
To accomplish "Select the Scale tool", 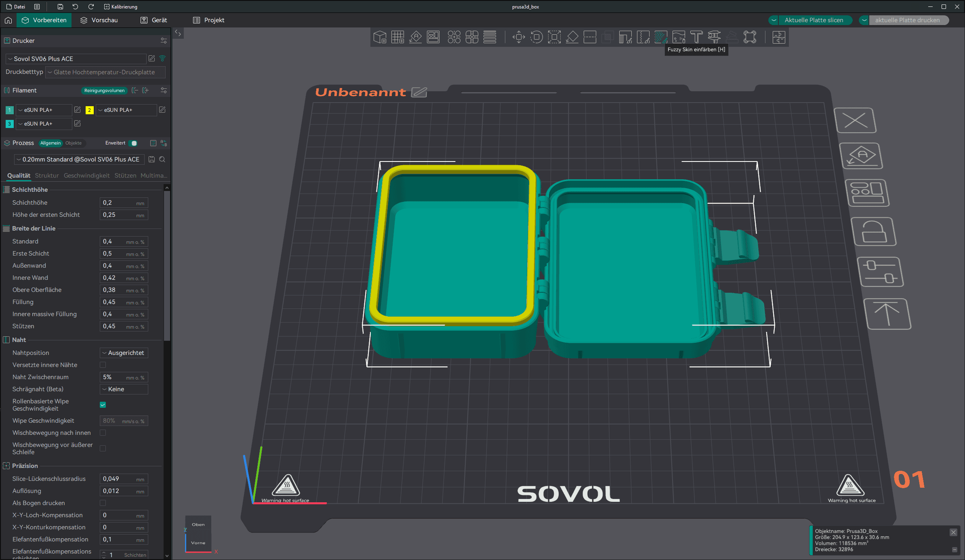I will 554,37.
